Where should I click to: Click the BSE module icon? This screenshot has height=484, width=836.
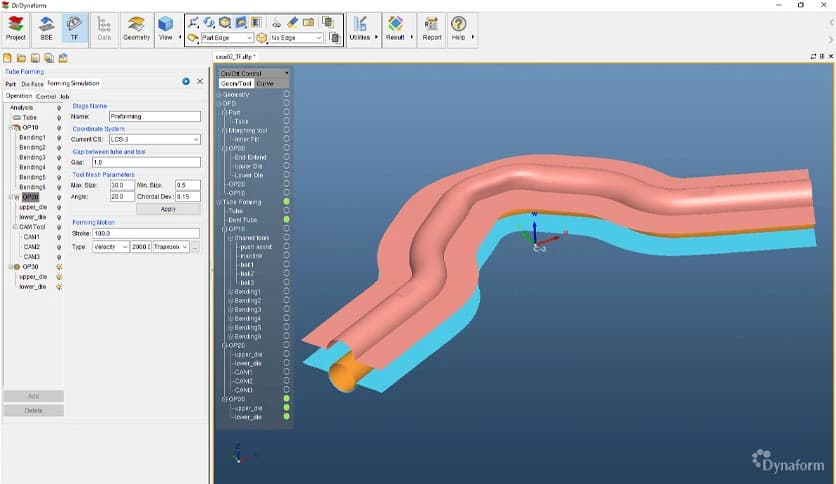46,27
